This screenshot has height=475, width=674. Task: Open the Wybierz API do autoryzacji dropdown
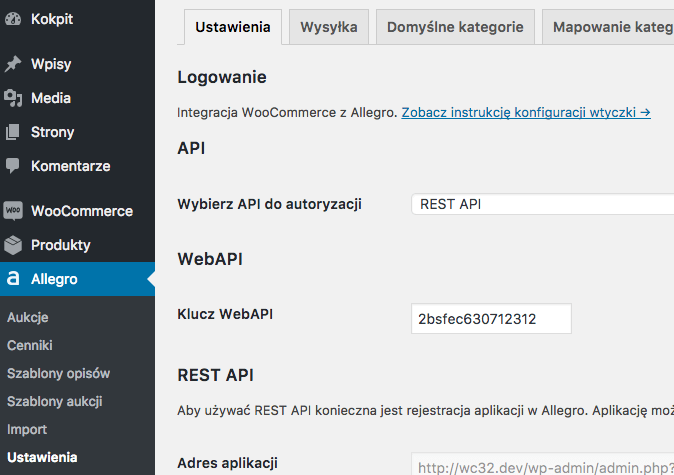(542, 204)
